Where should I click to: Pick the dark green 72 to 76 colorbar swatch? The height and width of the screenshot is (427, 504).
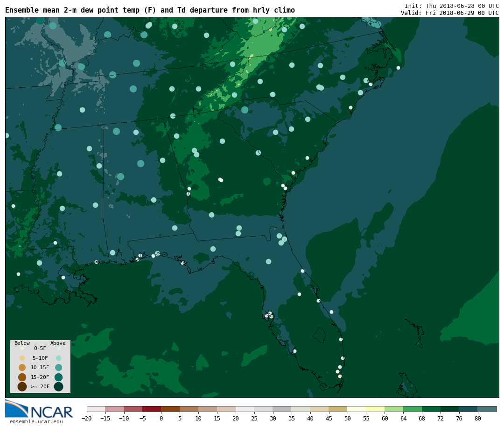450,409
